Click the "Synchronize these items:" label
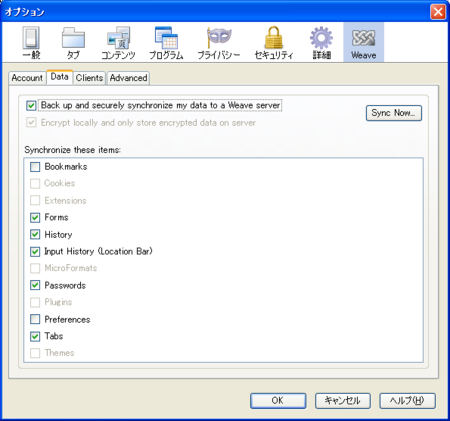 pos(72,150)
